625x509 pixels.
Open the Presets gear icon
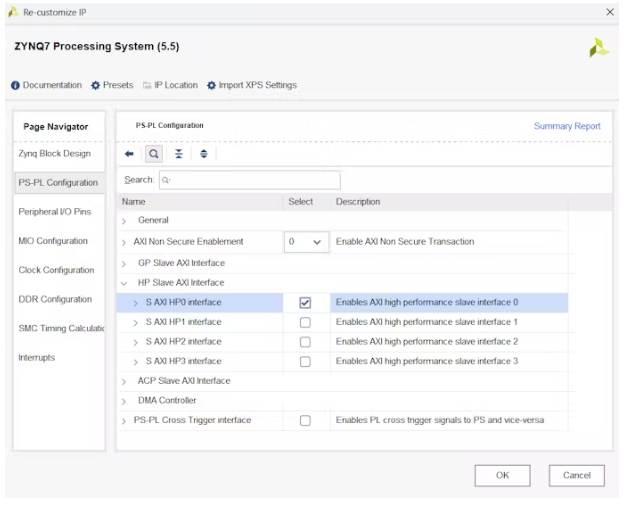(96, 86)
